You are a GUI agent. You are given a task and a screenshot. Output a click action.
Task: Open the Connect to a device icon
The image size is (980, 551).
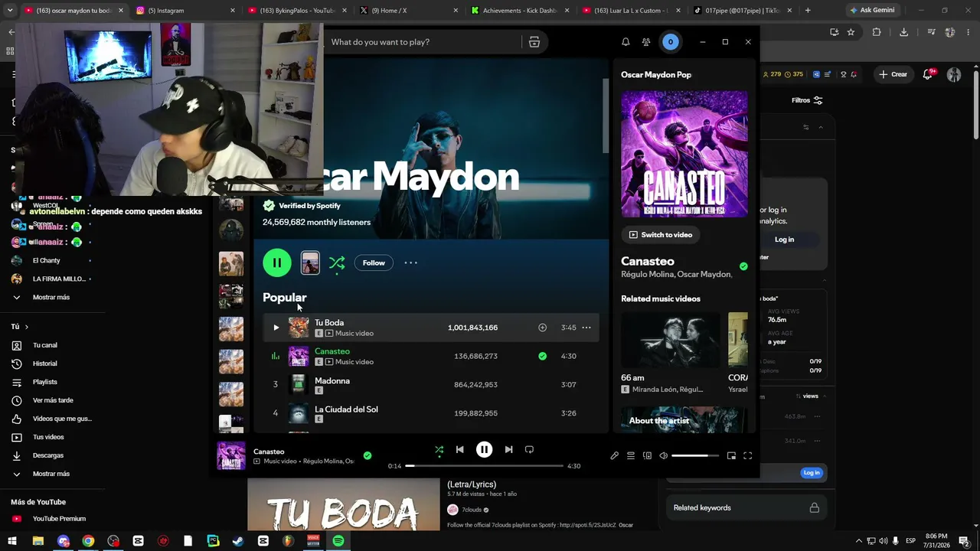(x=647, y=455)
